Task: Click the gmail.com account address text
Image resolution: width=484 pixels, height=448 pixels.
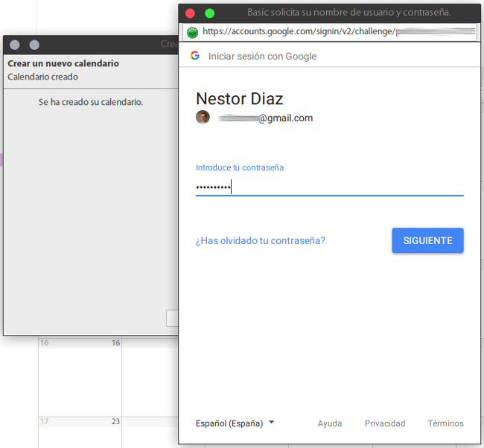Action: (266, 118)
